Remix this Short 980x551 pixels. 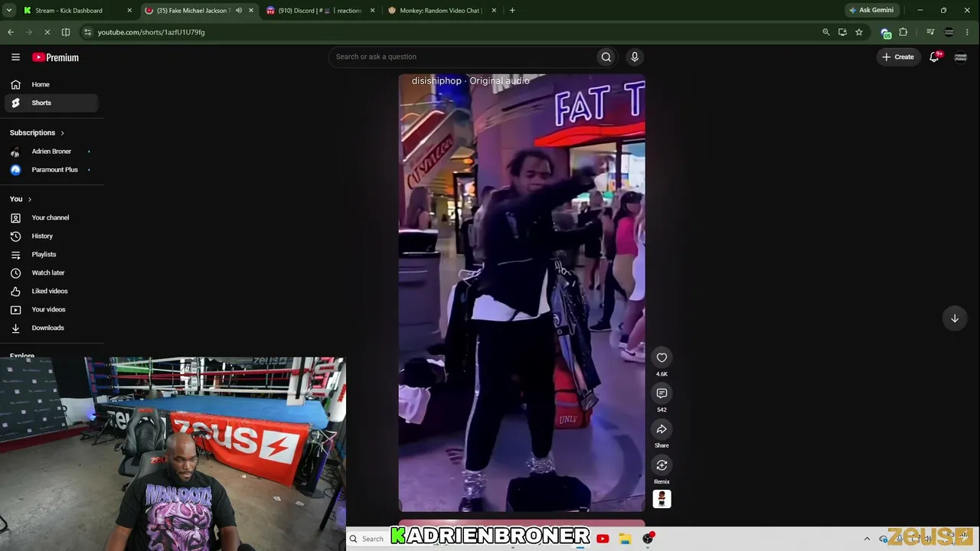tap(661, 465)
